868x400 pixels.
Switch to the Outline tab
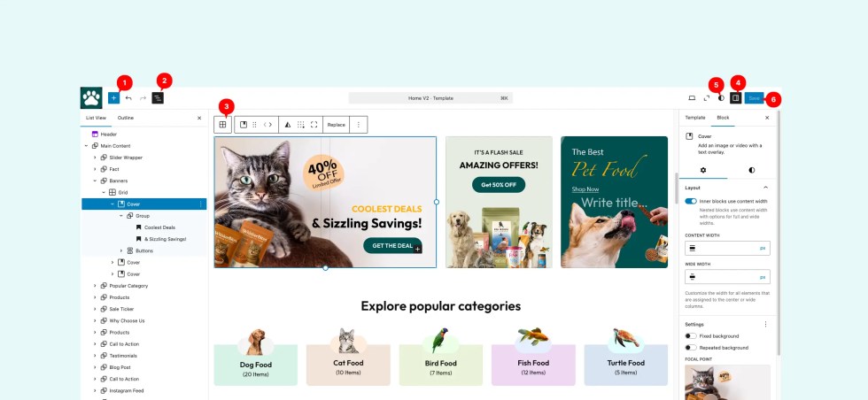pyautogui.click(x=125, y=118)
